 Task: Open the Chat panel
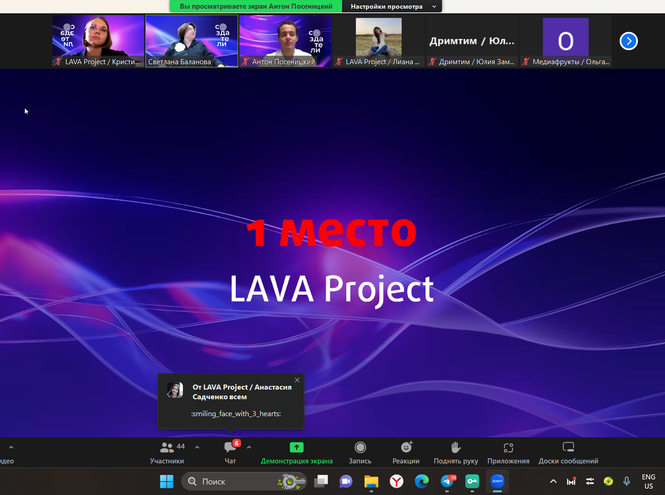230,451
